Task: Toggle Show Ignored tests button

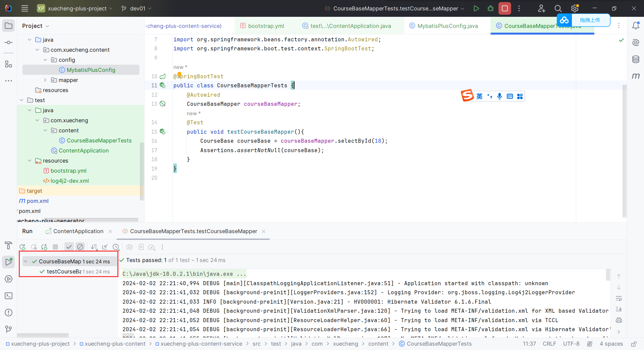Action: [80, 247]
